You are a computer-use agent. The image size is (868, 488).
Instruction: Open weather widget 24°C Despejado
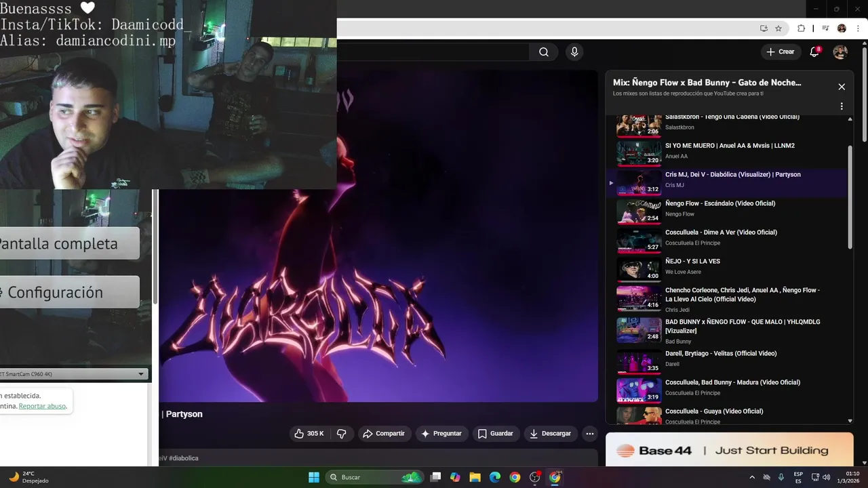(x=28, y=477)
